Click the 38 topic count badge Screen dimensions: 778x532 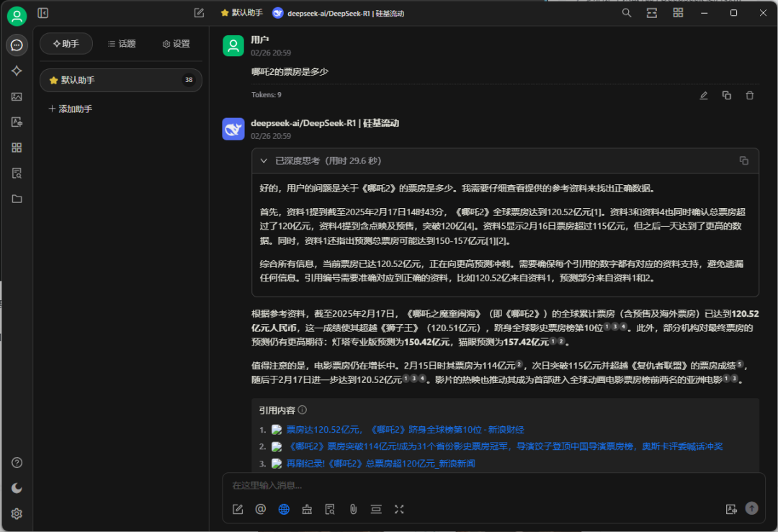tap(189, 80)
